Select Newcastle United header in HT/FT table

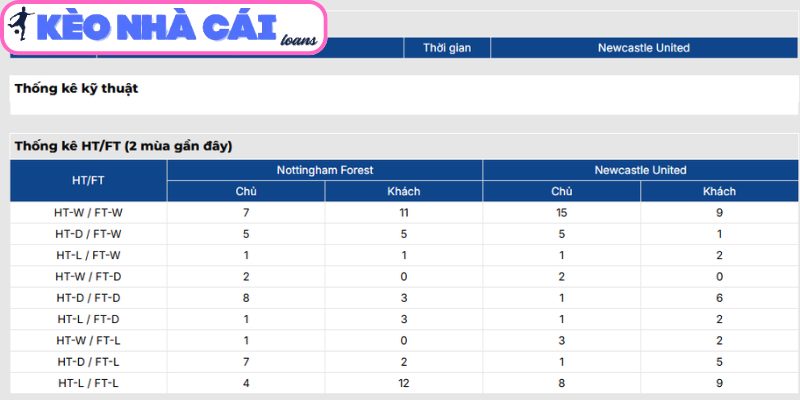pyautogui.click(x=640, y=170)
